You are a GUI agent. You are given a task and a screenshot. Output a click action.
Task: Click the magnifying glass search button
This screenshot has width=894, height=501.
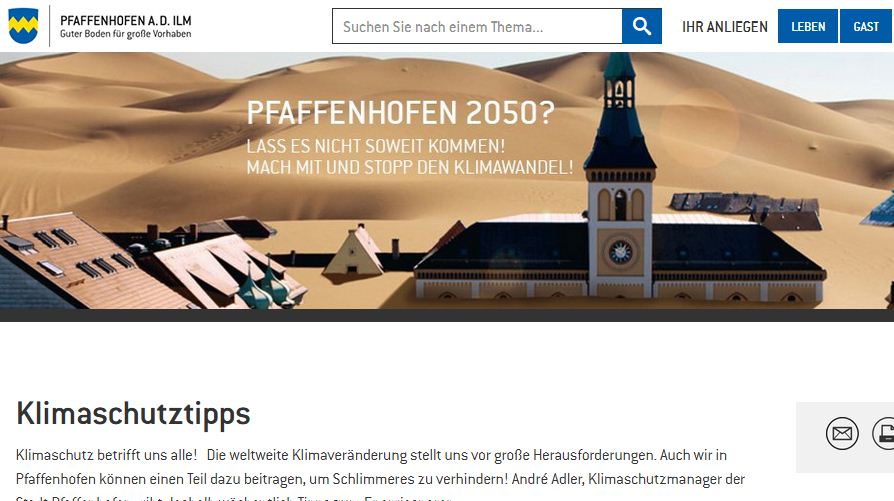(x=641, y=26)
